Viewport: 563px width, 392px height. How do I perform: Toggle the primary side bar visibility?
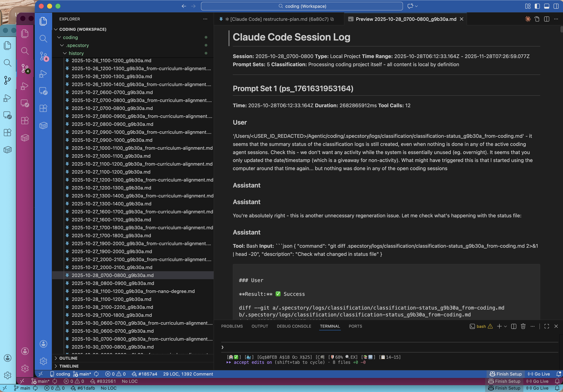537,6
